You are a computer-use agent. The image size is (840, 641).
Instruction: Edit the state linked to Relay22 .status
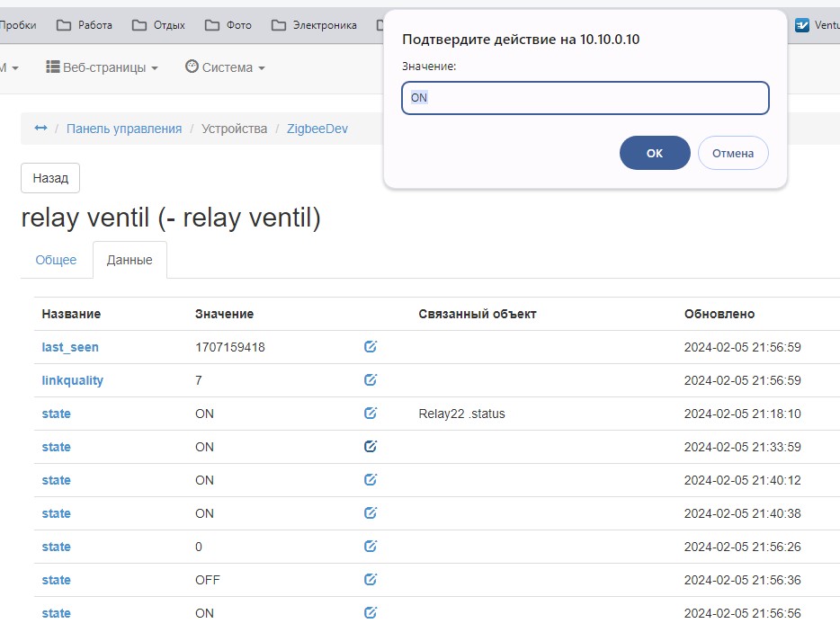pyautogui.click(x=370, y=414)
